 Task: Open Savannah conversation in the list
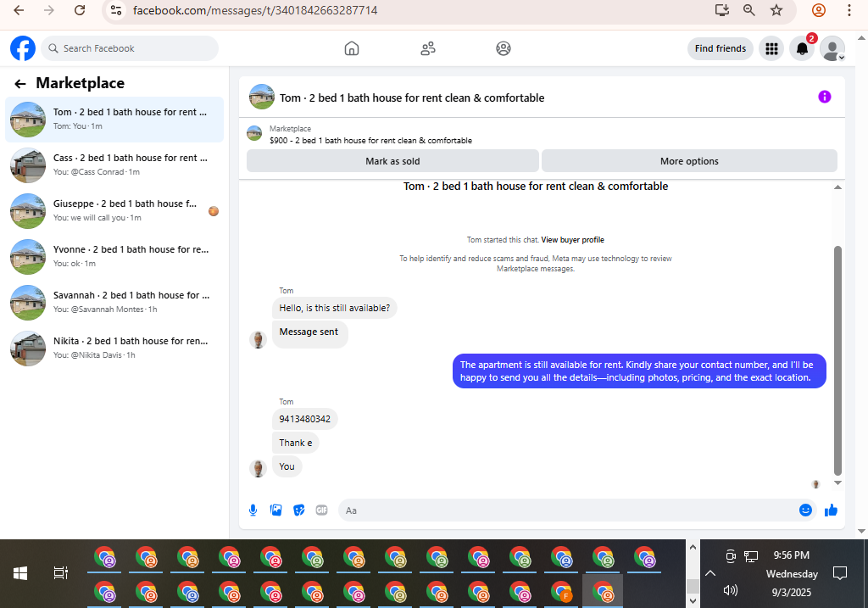pos(114,303)
